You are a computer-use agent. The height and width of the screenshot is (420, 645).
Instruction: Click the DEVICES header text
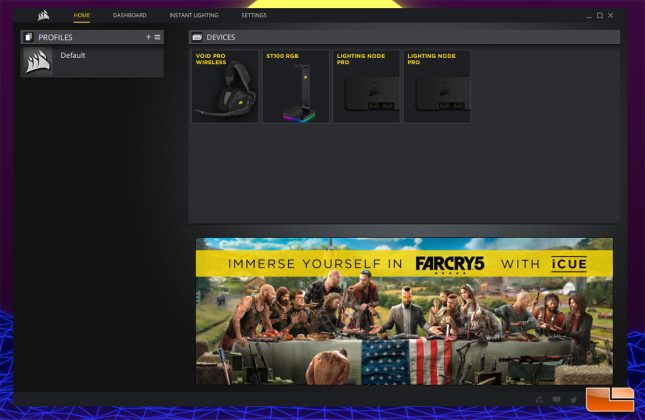point(221,37)
